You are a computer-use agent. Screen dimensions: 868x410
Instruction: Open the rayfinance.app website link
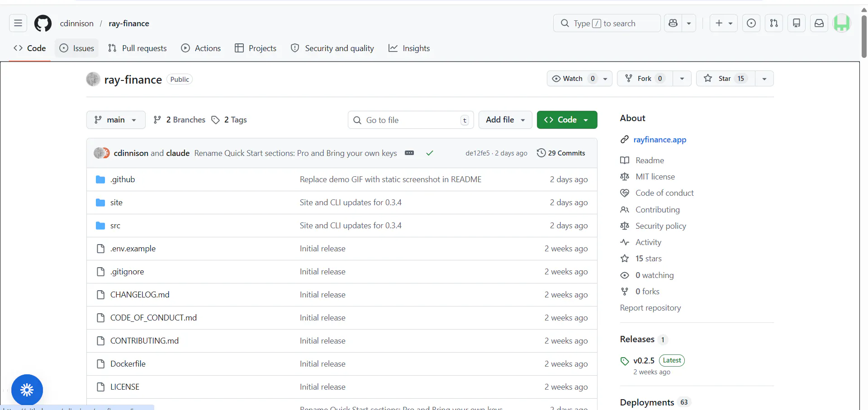click(x=660, y=140)
